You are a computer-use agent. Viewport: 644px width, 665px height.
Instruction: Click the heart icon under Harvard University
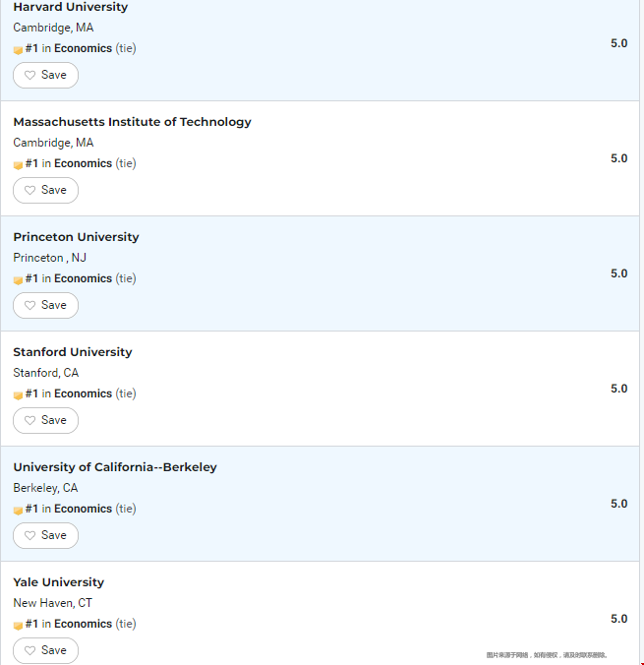pos(29,75)
